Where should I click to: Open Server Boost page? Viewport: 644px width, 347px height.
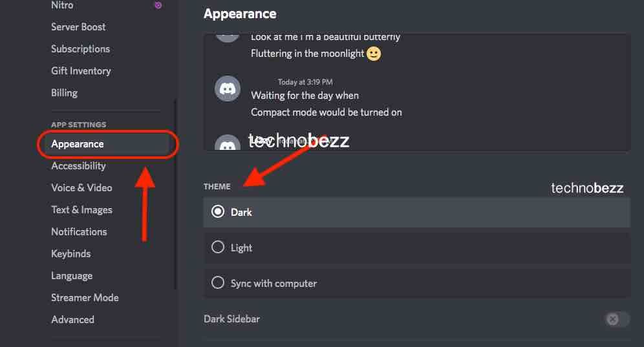pos(78,27)
